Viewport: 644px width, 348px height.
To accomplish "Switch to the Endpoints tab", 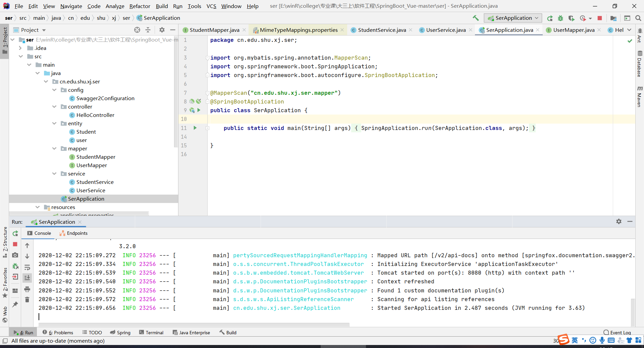I will point(73,233).
